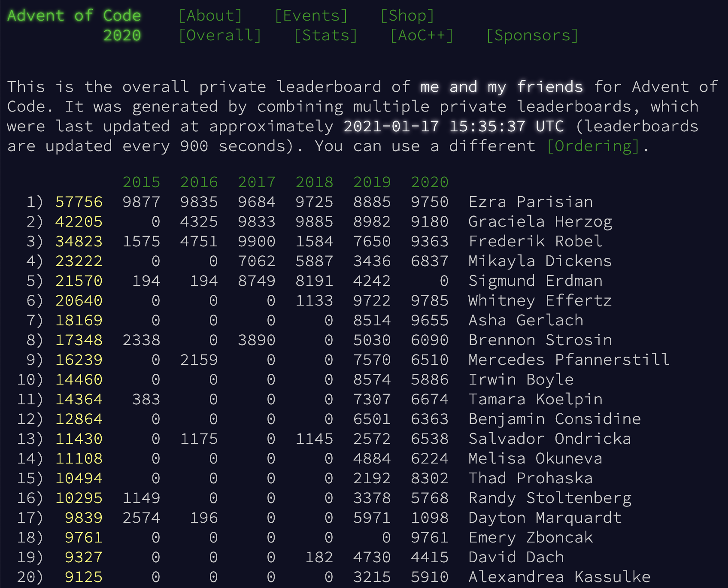Click the name Randy Stoltenberg
The width and height of the screenshot is (728, 588).
(x=550, y=498)
